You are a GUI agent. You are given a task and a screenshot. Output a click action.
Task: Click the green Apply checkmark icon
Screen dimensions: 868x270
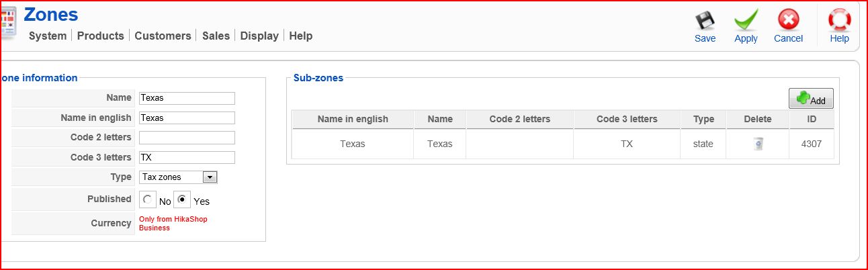click(746, 21)
